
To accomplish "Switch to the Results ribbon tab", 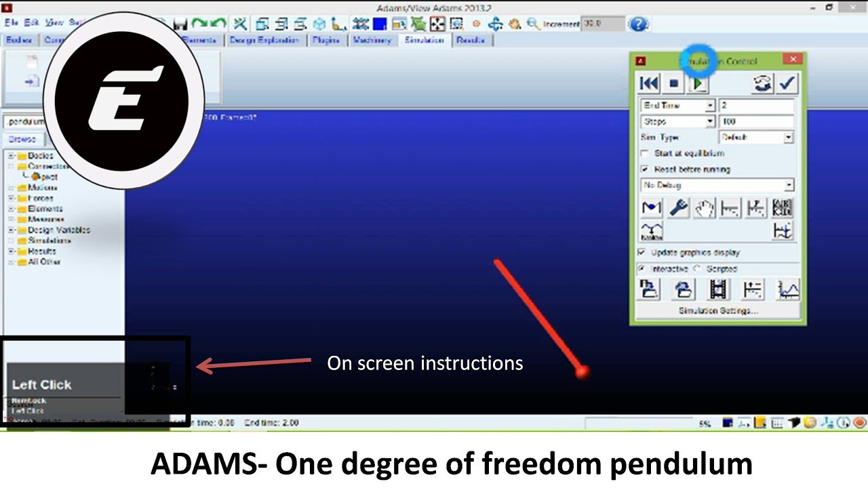I will tap(471, 41).
